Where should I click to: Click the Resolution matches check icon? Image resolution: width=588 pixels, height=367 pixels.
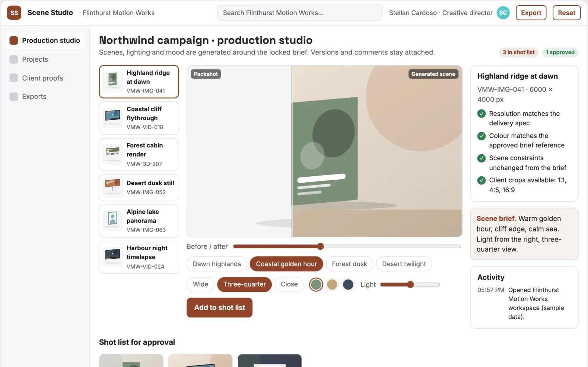coord(481,114)
